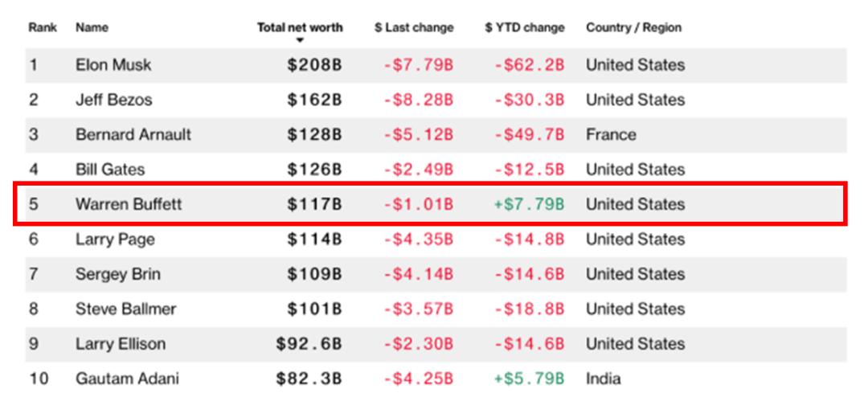This screenshot has height=393, width=868.
Task: Click the Rank column header
Action: (43, 27)
